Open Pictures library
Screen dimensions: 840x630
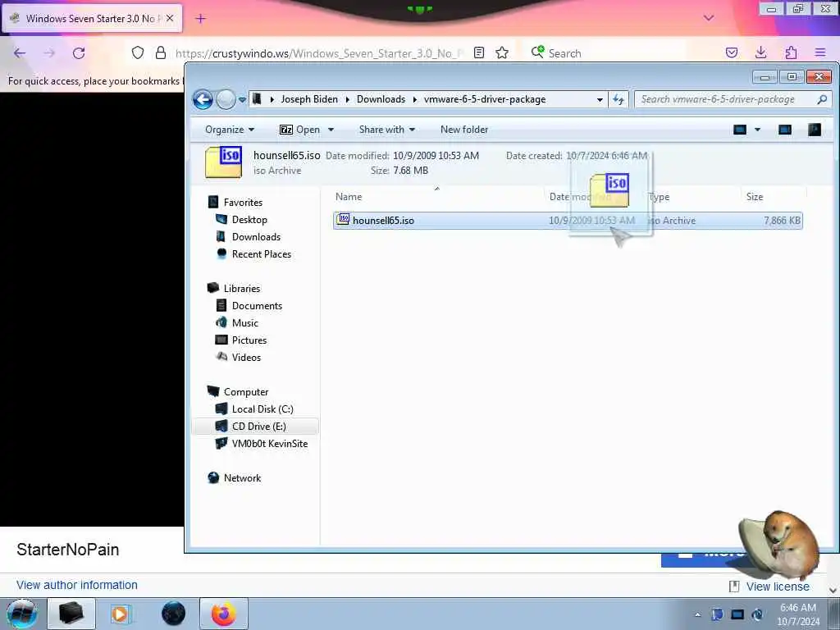(249, 340)
